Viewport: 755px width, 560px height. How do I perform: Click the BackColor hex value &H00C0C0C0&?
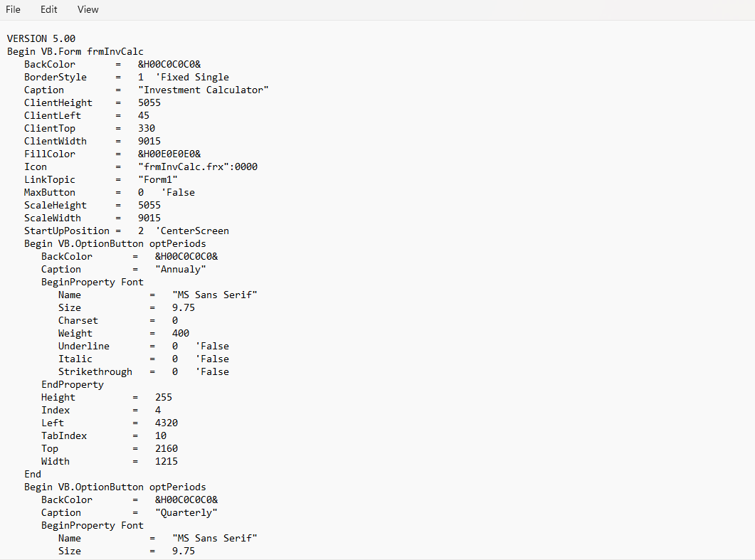tap(167, 64)
